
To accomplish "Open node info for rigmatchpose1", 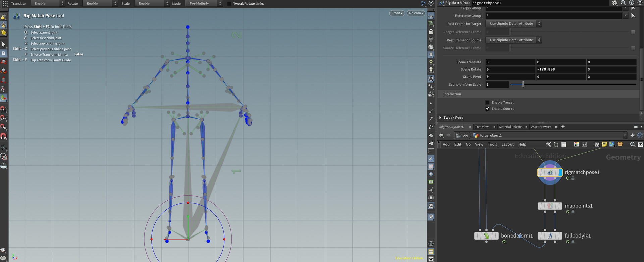I will pos(632,3).
